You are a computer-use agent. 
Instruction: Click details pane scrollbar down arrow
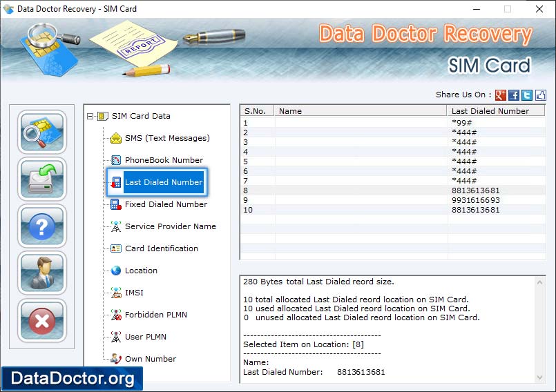pos(539,378)
